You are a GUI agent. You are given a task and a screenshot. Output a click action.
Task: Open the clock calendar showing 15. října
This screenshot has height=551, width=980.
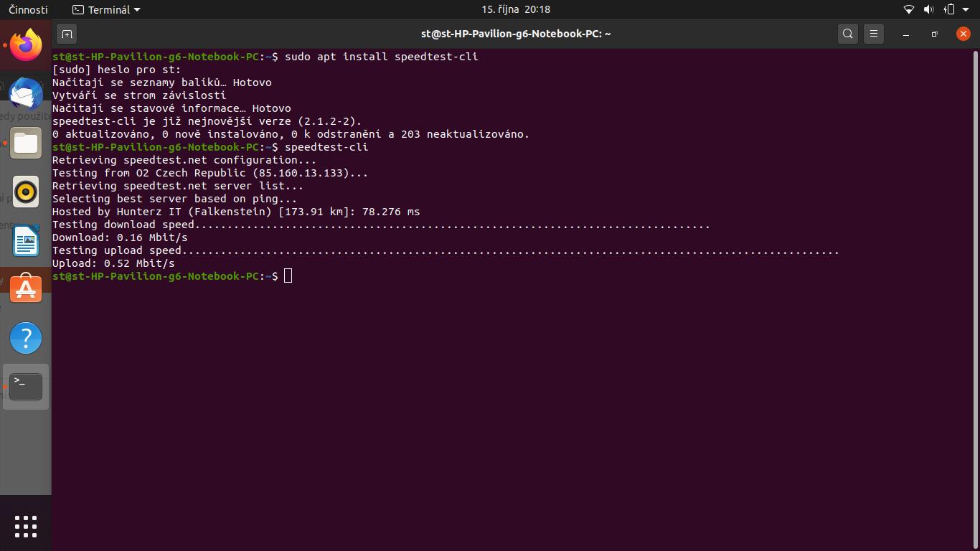tap(515, 9)
